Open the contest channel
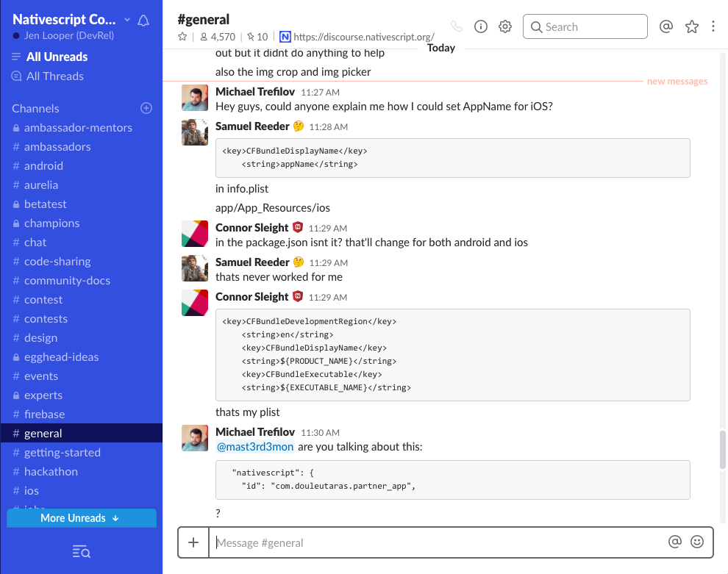This screenshot has width=728, height=574. pos(43,300)
